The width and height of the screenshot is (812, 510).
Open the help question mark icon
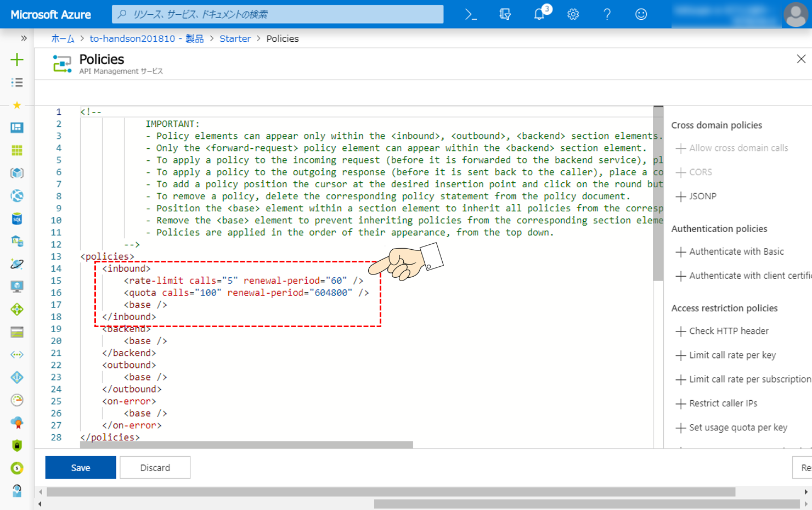tap(607, 14)
